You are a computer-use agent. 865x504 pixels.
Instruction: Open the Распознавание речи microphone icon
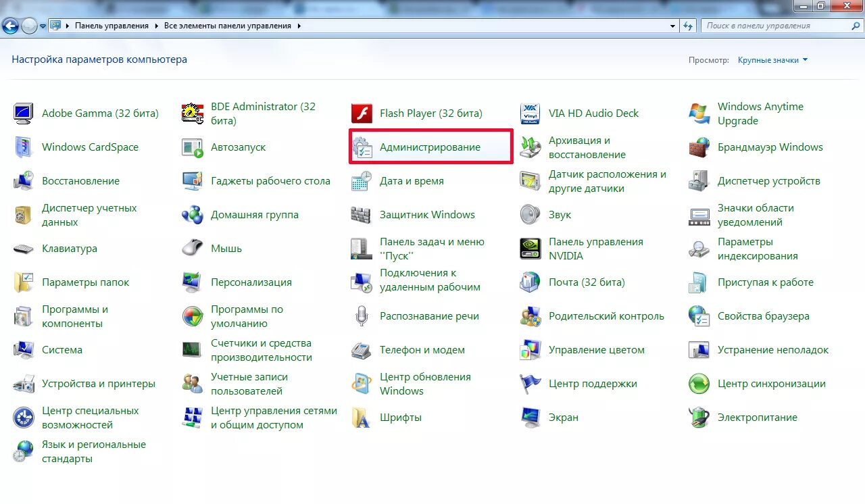click(362, 316)
